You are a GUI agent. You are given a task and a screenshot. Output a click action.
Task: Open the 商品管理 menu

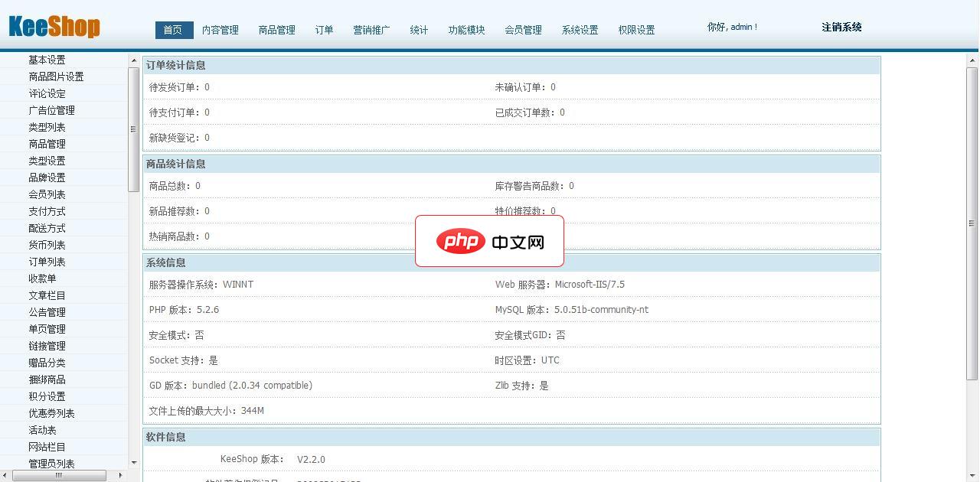point(276,30)
